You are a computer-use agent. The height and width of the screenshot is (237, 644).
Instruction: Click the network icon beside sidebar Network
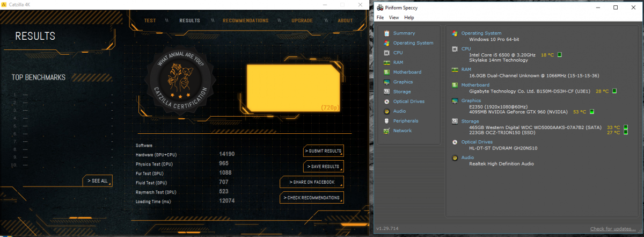point(387,130)
